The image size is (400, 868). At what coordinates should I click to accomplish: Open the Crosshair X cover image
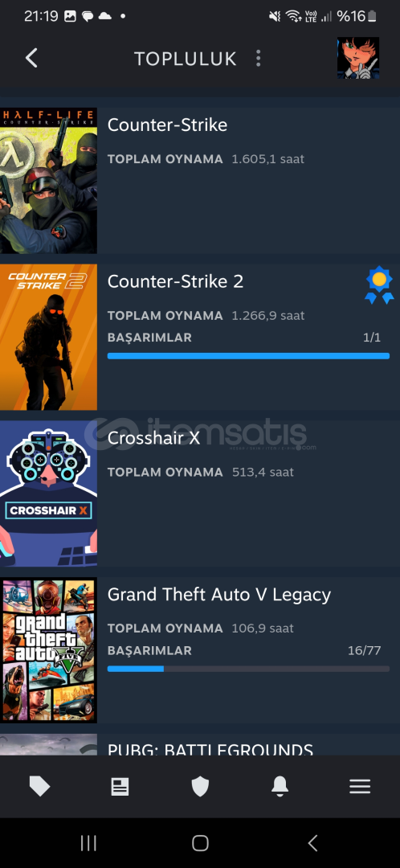click(x=49, y=493)
